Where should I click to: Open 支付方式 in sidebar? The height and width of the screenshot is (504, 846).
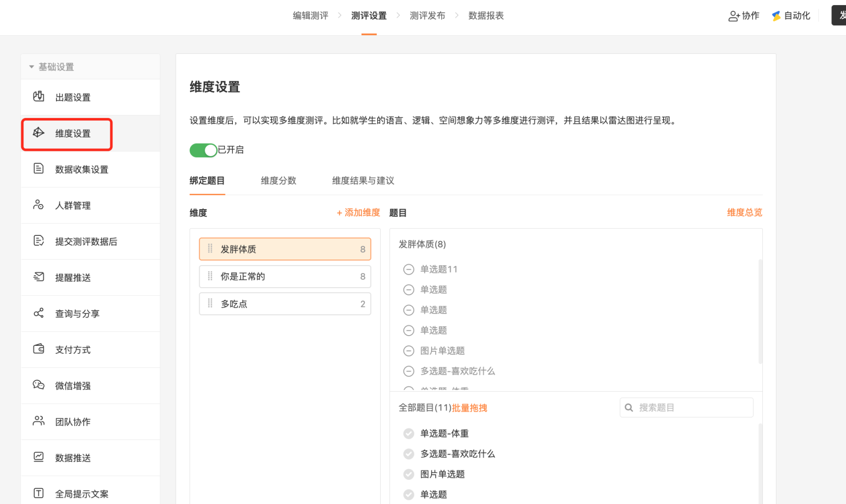click(x=91, y=350)
